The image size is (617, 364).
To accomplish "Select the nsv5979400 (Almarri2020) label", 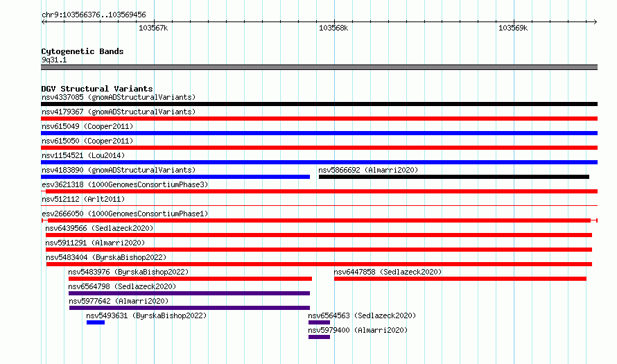I will 358,330.
